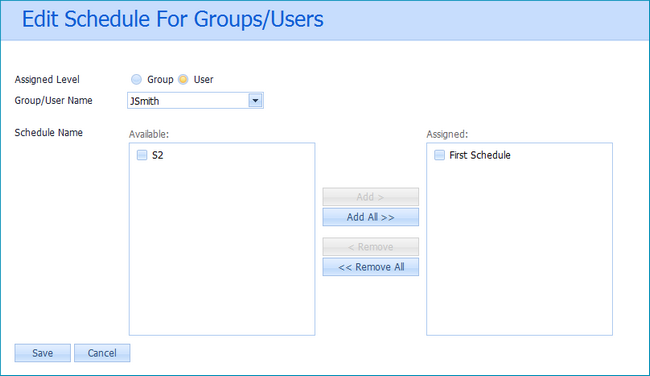Click the Assigned: list label
The image size is (650, 376).
447,134
